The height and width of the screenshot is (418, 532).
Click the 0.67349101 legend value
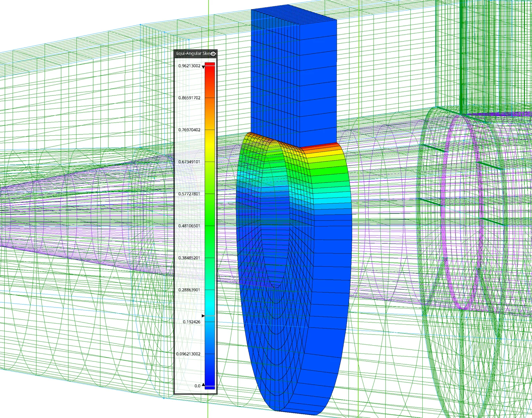[189, 162]
